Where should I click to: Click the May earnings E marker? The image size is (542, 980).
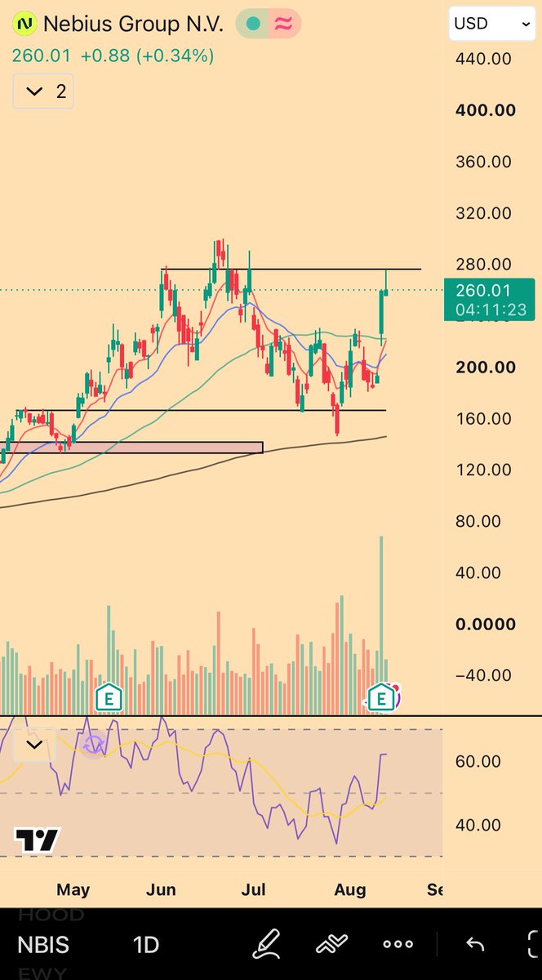point(108,697)
